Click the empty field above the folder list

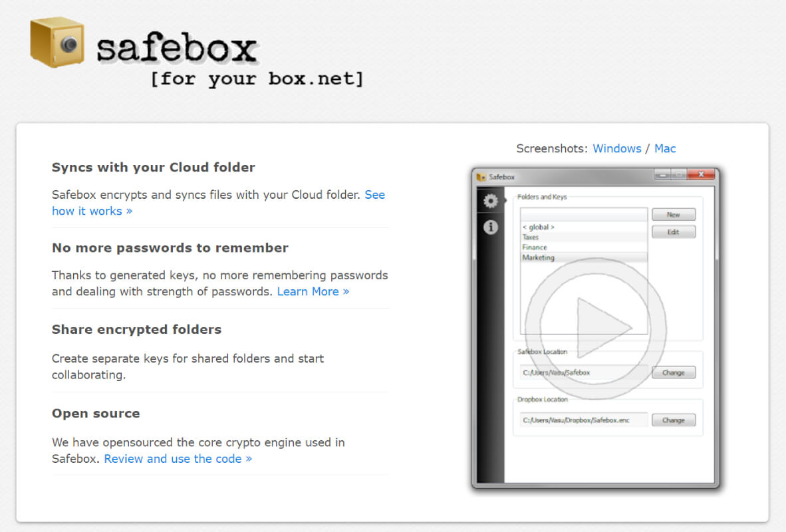point(584,215)
